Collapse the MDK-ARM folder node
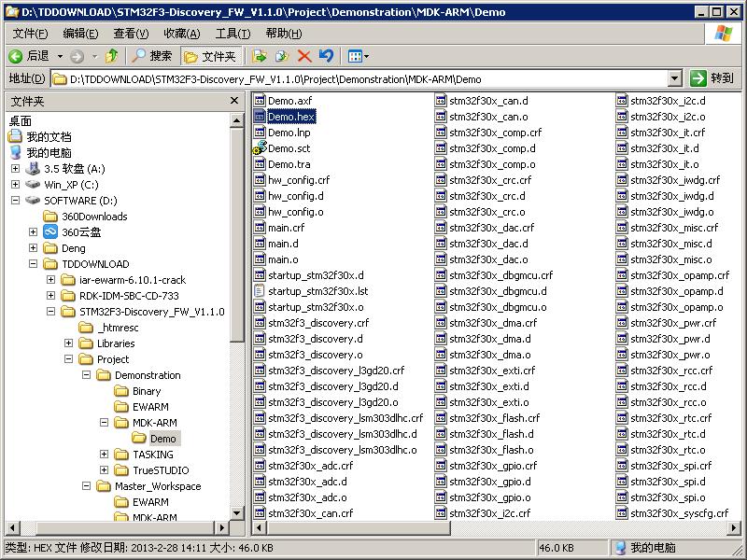 [104, 423]
